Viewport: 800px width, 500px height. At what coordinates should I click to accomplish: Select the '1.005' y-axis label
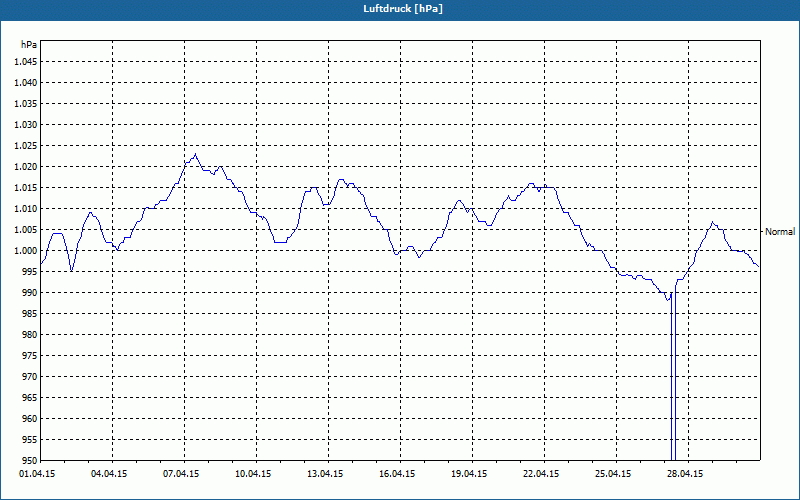[26, 230]
